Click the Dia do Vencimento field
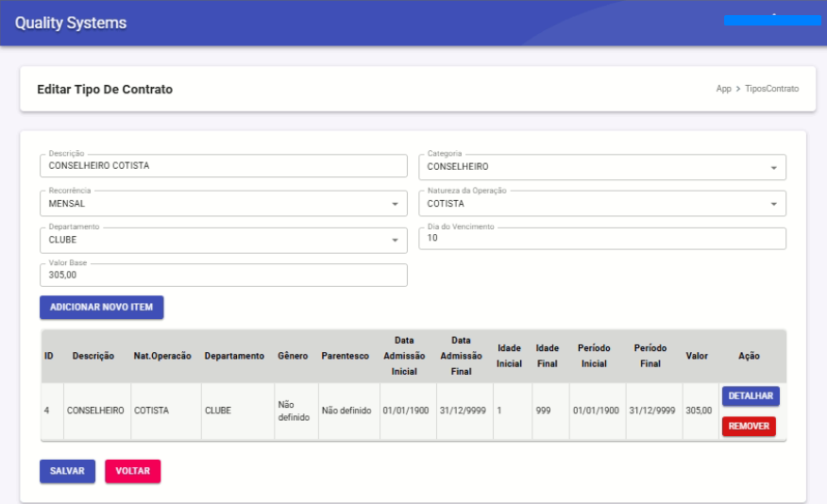This screenshot has height=504, width=827. (601, 239)
